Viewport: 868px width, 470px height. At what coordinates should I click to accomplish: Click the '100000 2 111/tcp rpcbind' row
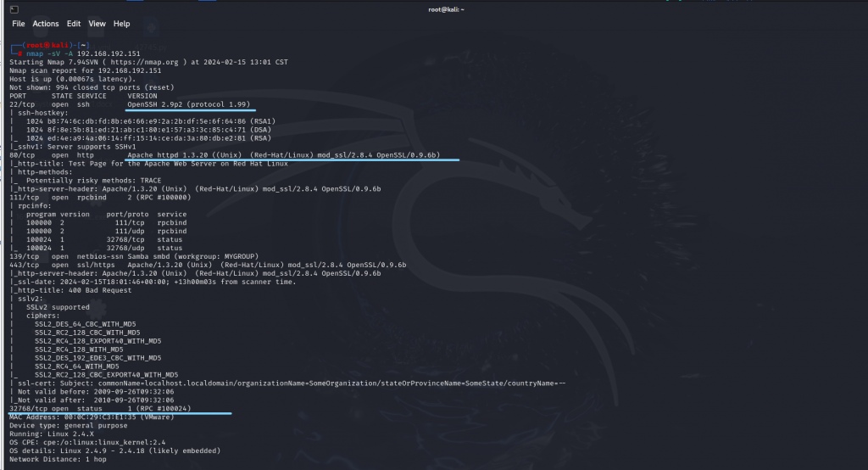coord(106,223)
